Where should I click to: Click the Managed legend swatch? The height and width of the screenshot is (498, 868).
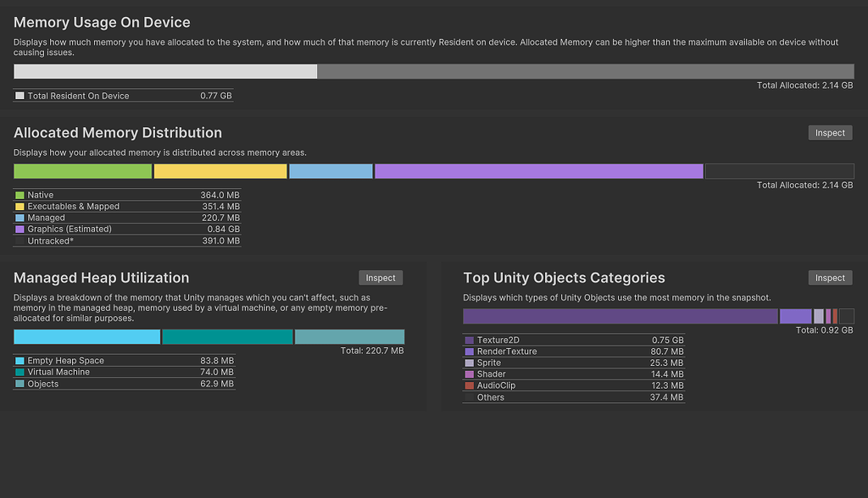18,218
